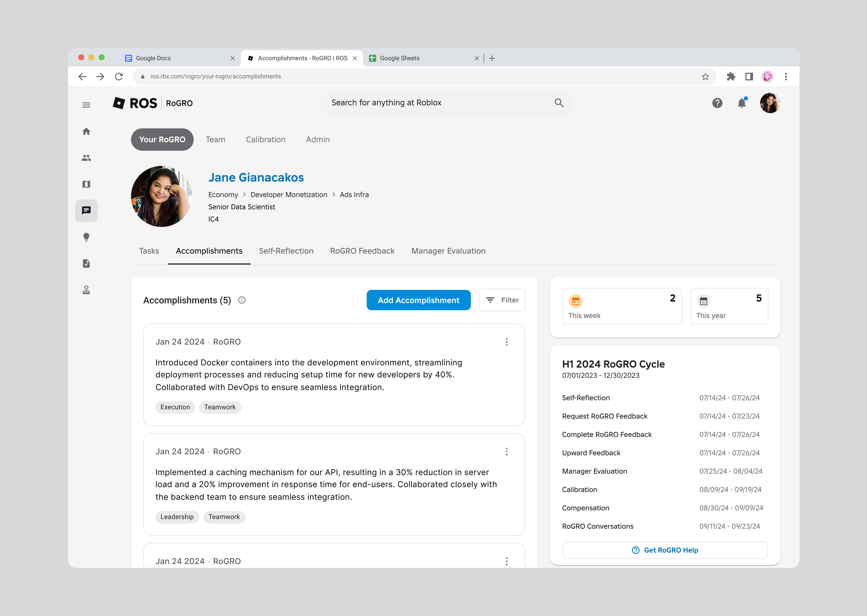867x616 pixels.
Task: Open the browser extensions puzzle icon
Action: click(x=731, y=77)
